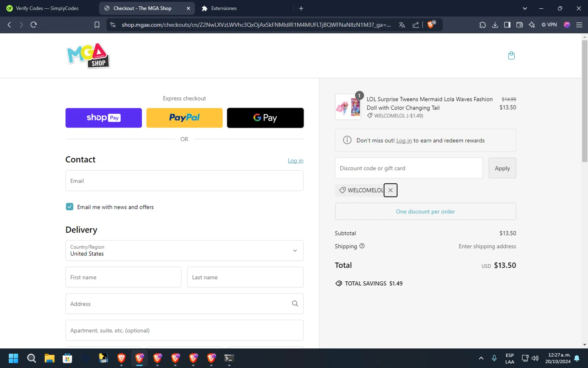This screenshot has height=368, width=588.
Task: Open a new browser tab
Action: 301,8
